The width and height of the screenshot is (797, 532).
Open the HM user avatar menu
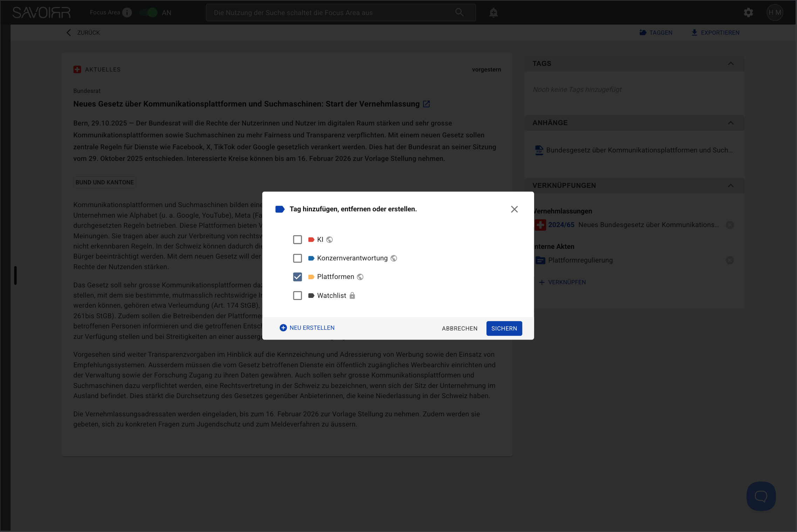coord(775,13)
